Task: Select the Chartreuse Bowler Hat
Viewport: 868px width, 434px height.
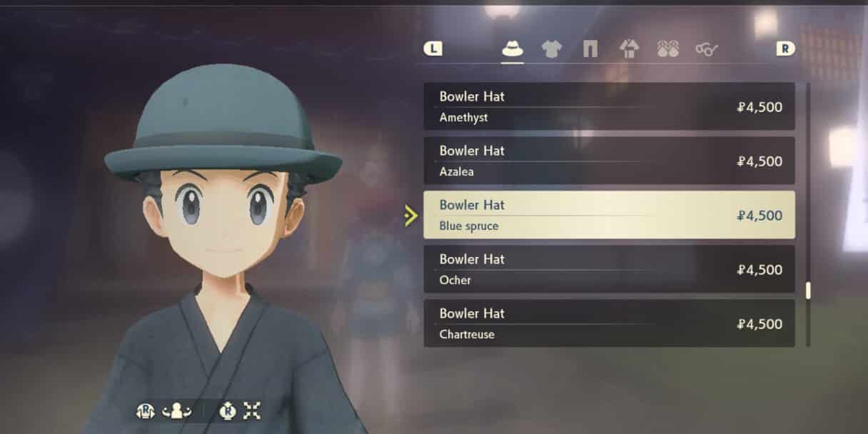Action: point(609,323)
